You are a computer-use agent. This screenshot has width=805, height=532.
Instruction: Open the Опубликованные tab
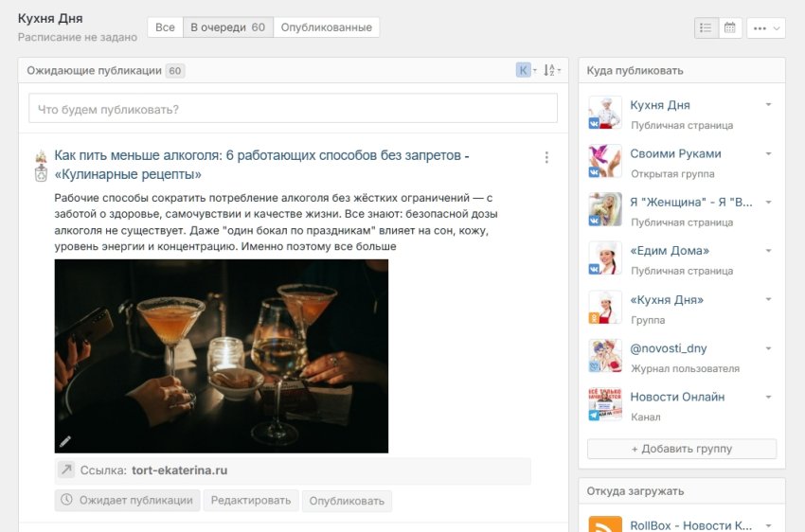pyautogui.click(x=326, y=27)
